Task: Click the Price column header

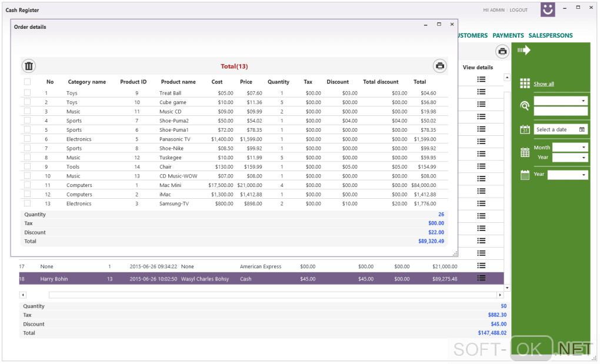Action: tap(246, 82)
